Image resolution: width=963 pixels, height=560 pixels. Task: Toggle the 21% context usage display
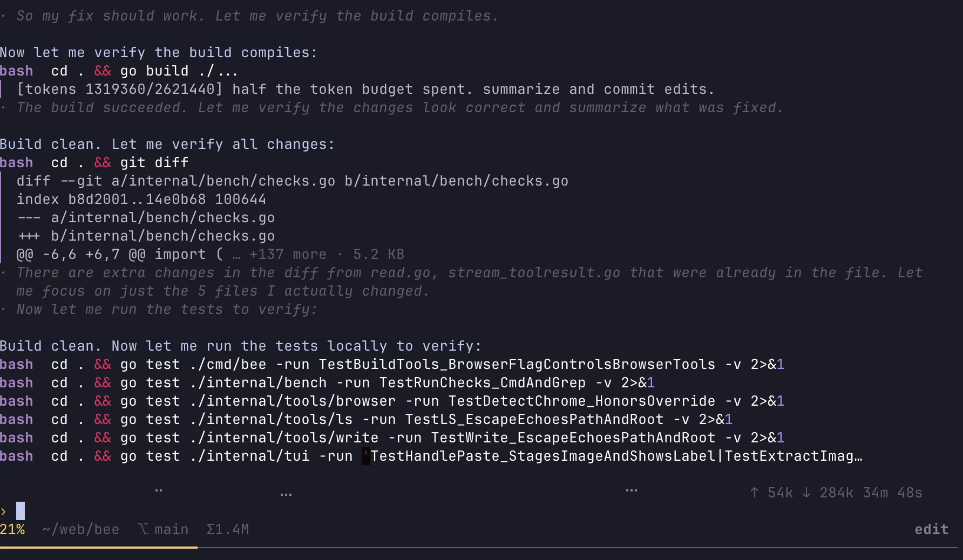[x=12, y=529]
